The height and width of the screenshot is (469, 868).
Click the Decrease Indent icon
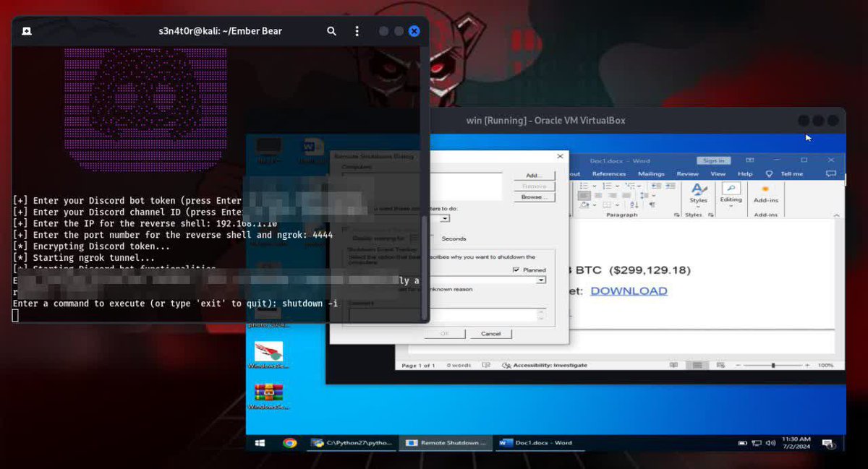click(x=656, y=186)
